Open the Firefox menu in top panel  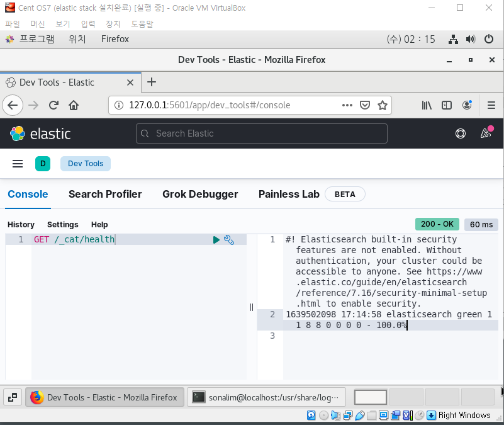(x=115, y=39)
